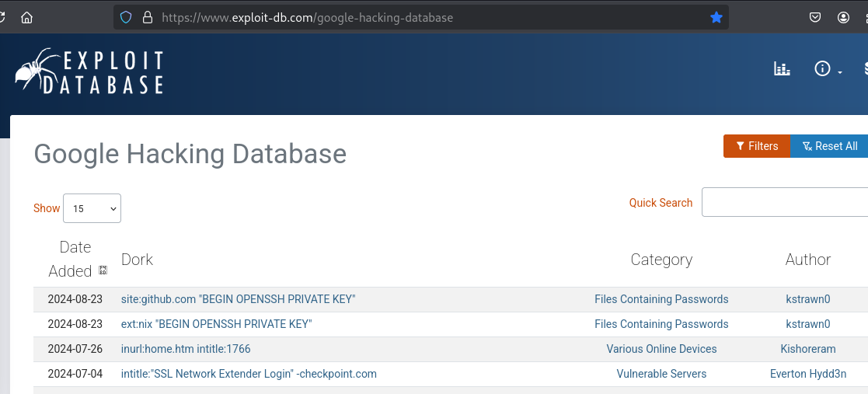Open the statistics bar chart icon

(x=782, y=68)
